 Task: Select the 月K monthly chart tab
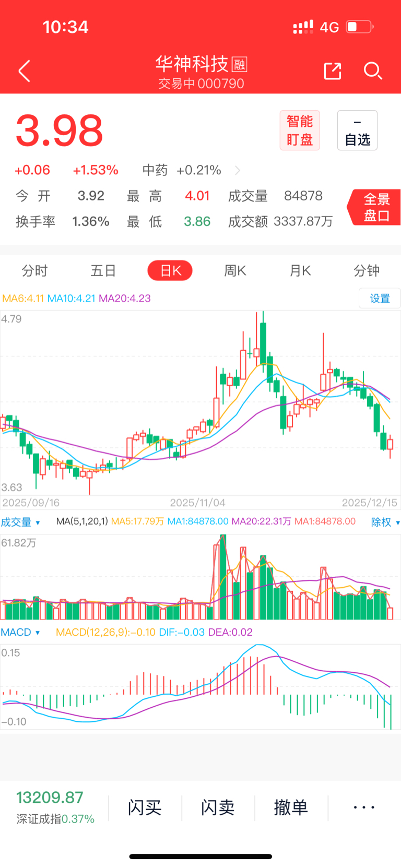coord(300,271)
